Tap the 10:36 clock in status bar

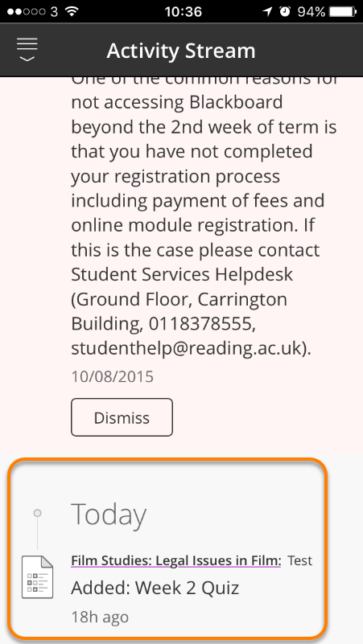tap(184, 11)
